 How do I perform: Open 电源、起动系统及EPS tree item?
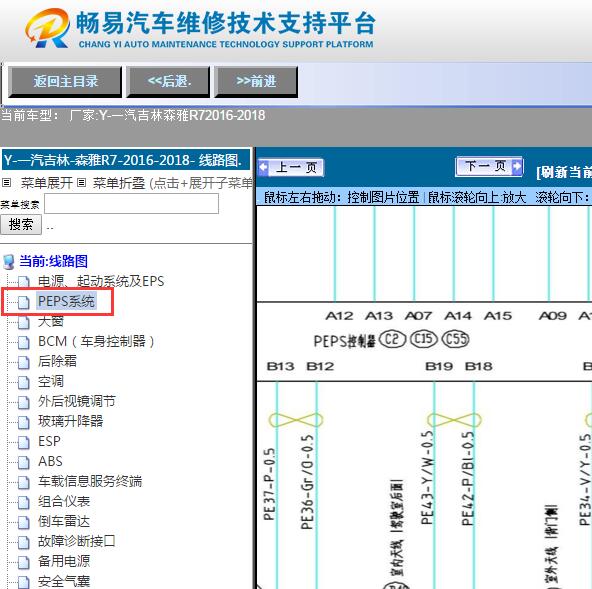(101, 281)
